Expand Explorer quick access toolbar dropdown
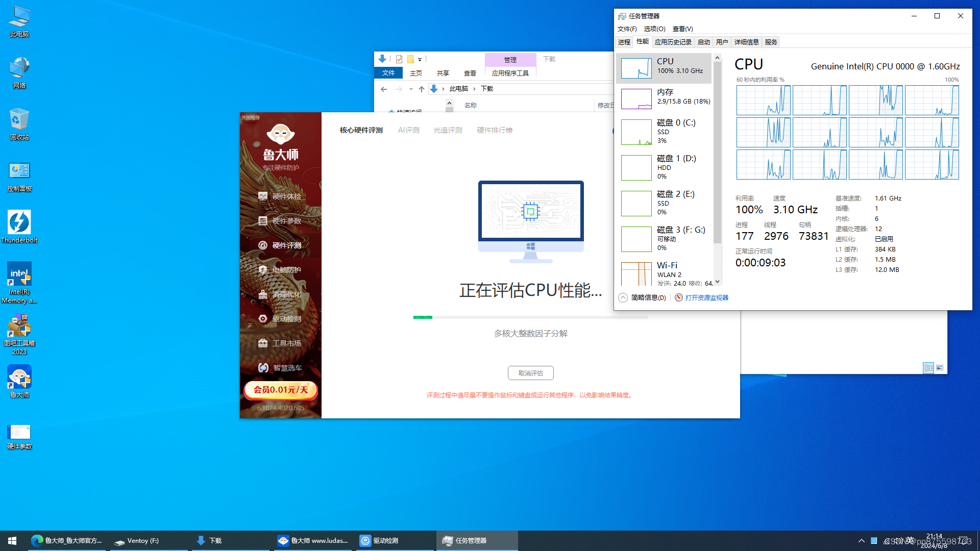The image size is (980, 551). 420,59
